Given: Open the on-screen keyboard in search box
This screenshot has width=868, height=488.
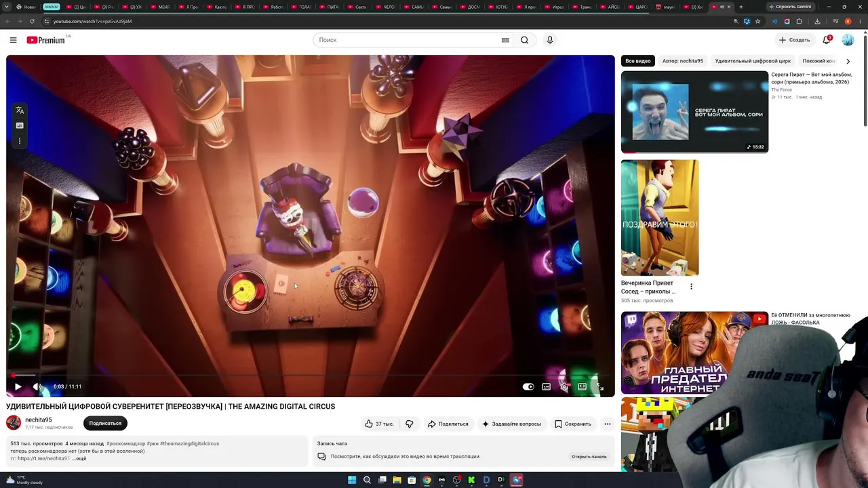Looking at the screenshot, I should (505, 40).
